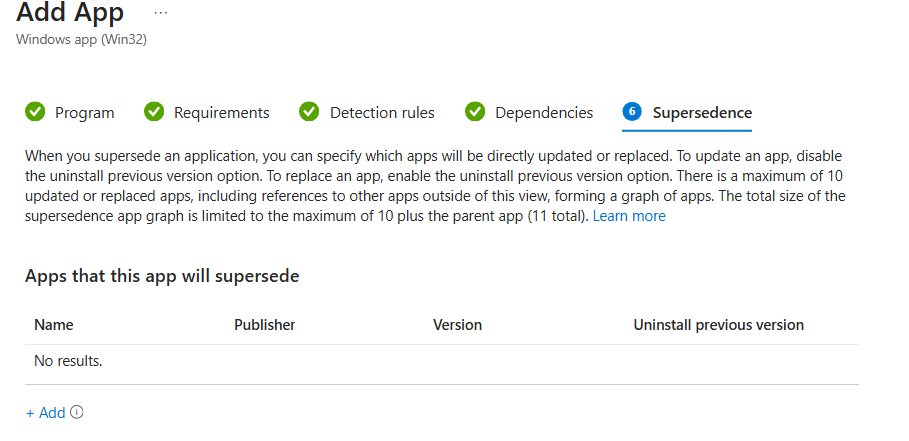
Task: Click the blue step 6 circle icon
Action: pyautogui.click(x=632, y=112)
